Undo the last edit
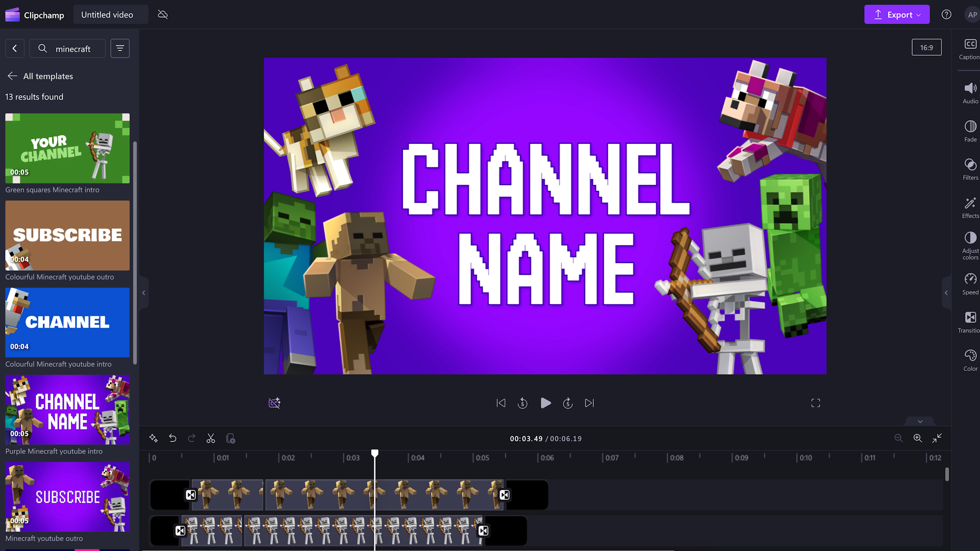 [x=172, y=438]
